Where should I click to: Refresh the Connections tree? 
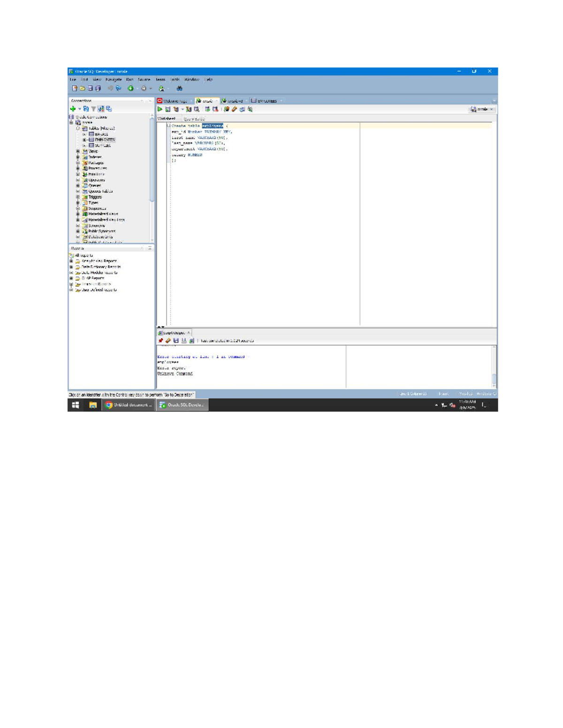click(85, 108)
